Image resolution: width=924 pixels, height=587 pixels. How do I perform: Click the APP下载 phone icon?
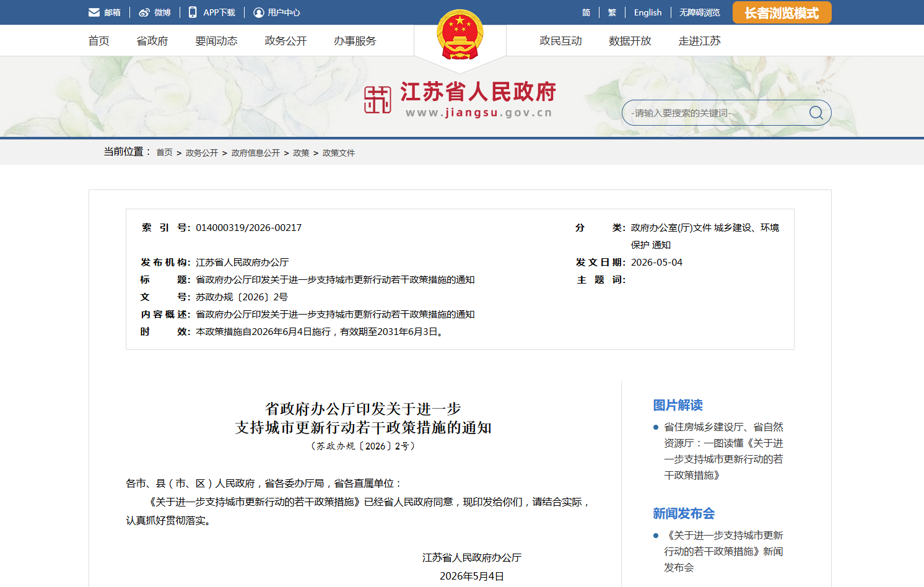193,12
